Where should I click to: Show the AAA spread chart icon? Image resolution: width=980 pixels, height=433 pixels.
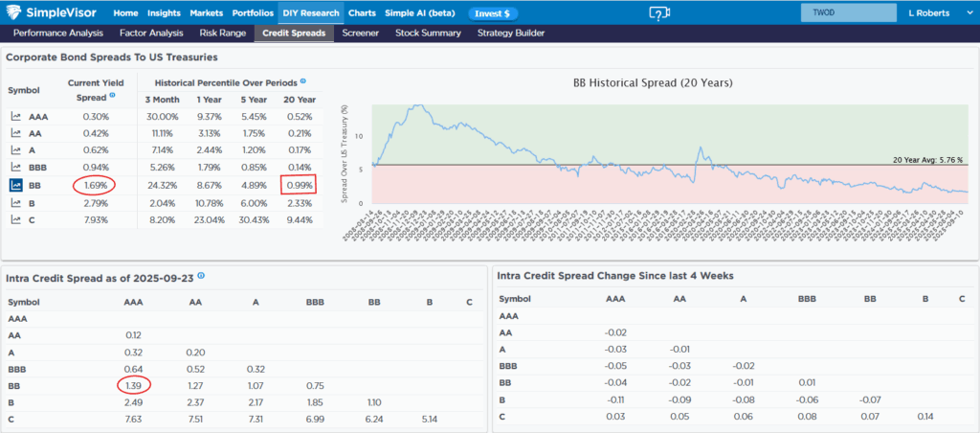16,116
